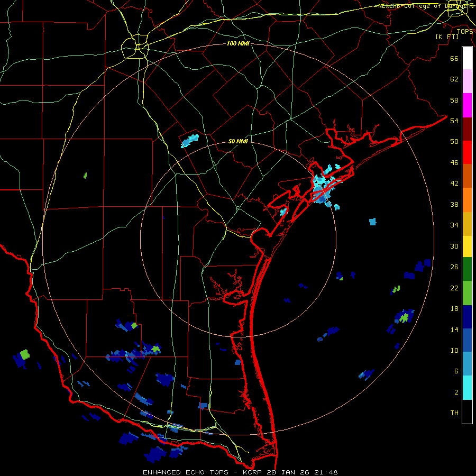The width and height of the screenshot is (476, 476).
Task: Click the "50 NMI" range ring label
Action: pyautogui.click(x=238, y=141)
